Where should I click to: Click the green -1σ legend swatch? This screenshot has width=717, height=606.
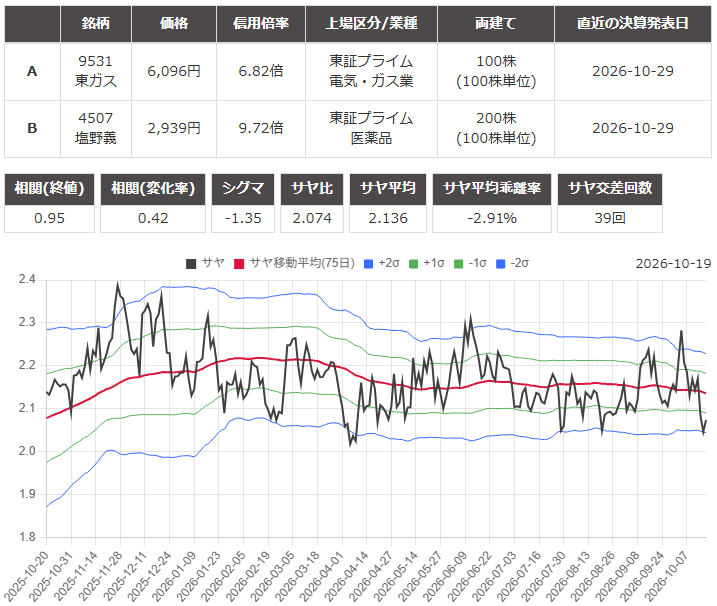point(459,263)
